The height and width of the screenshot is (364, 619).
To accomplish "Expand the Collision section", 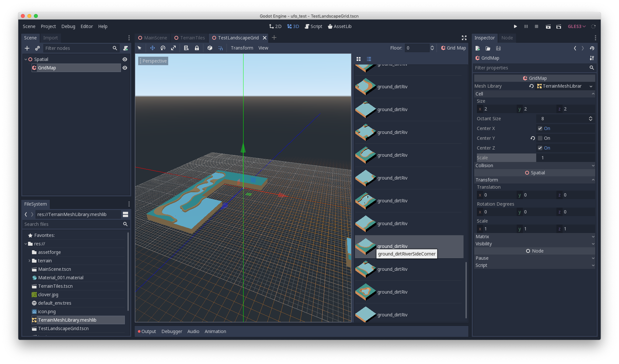I will [x=535, y=166].
